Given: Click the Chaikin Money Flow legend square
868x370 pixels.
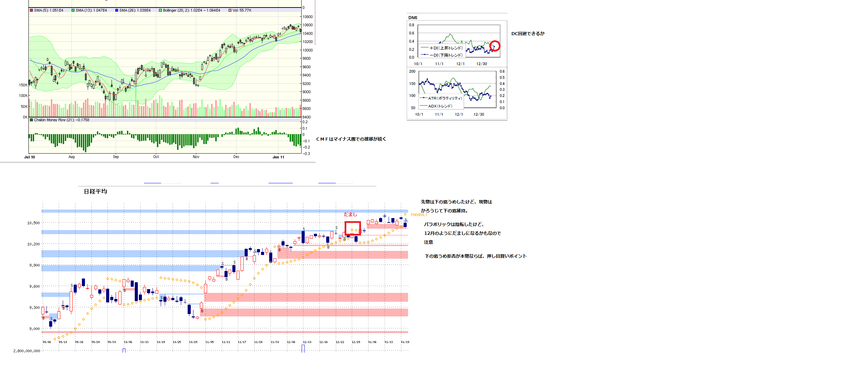Looking at the screenshot, I should (x=31, y=120).
